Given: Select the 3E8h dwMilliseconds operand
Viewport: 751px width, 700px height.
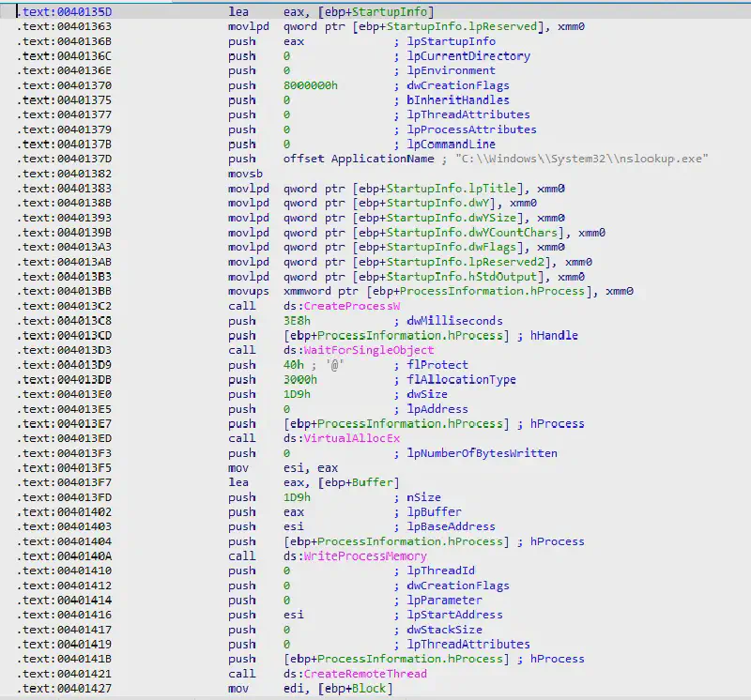Looking at the screenshot, I should pyautogui.click(x=295, y=321).
